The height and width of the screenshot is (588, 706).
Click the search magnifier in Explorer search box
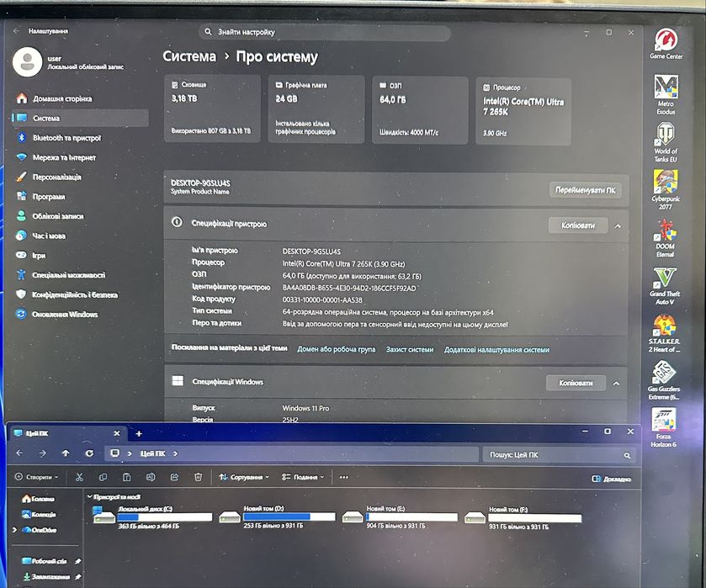[x=627, y=455]
